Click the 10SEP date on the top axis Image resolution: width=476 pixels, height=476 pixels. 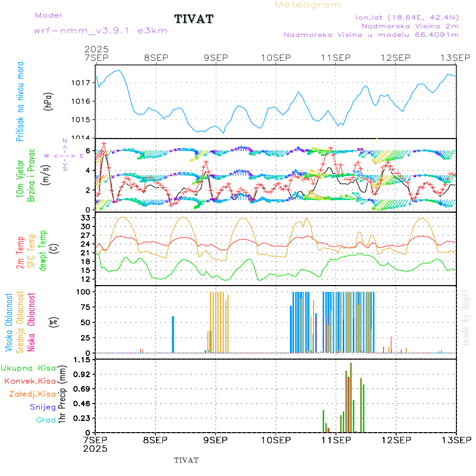point(276,57)
